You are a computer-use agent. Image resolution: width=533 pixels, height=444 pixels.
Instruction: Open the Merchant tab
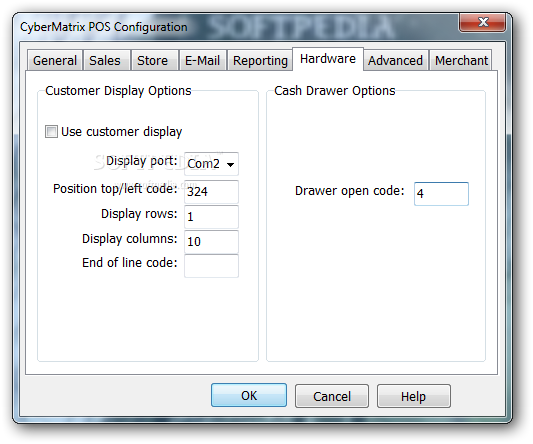click(x=461, y=61)
